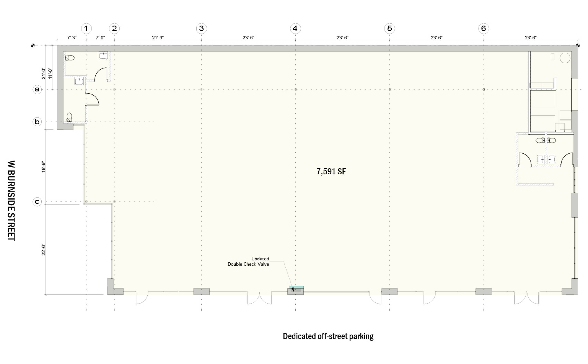Screen dimensions: 588x364
Task: Click the 7'-3" dimension label
Action: coord(72,38)
